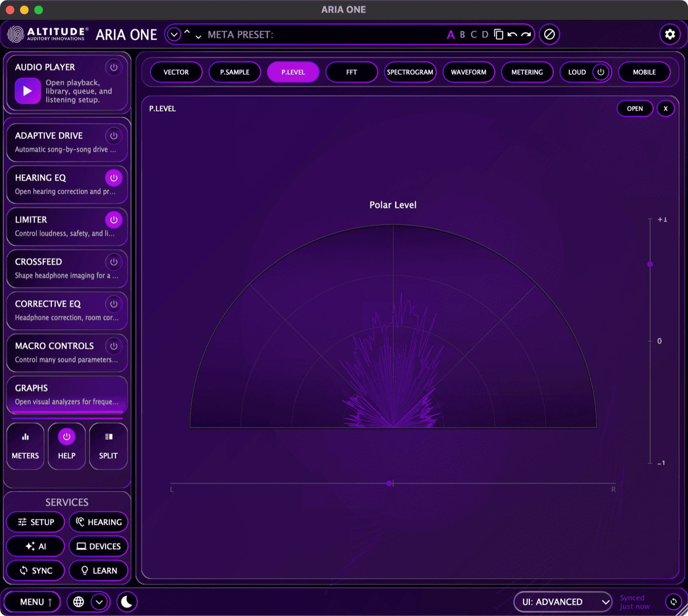This screenshot has width=688, height=616.
Task: Click the vertical level slider handle
Action: click(650, 264)
